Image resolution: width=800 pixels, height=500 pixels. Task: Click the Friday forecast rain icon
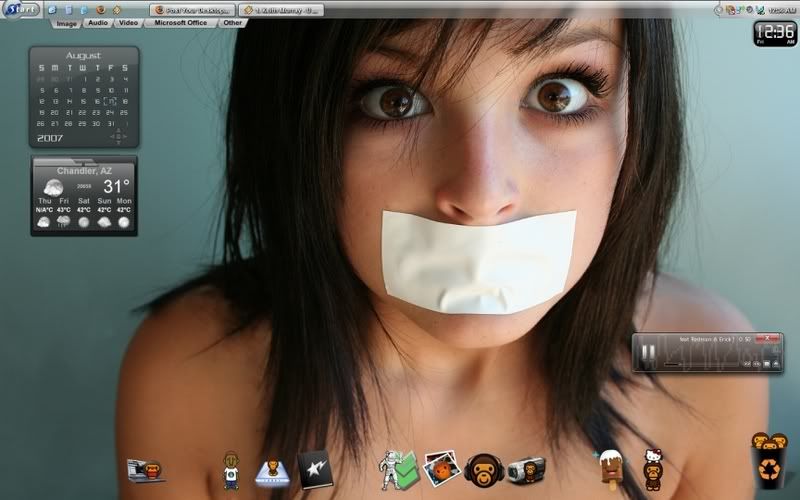pyautogui.click(x=64, y=222)
